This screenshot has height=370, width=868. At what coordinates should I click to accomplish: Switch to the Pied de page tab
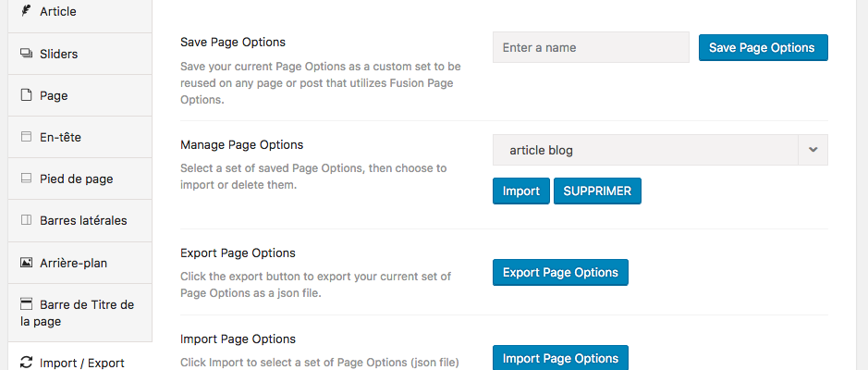(x=77, y=179)
